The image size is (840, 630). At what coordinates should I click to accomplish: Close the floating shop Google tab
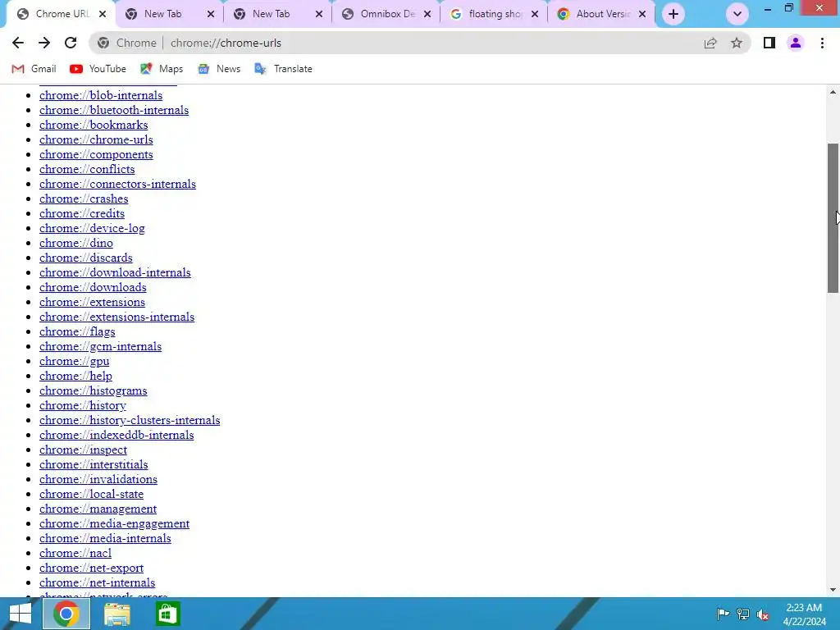point(535,14)
